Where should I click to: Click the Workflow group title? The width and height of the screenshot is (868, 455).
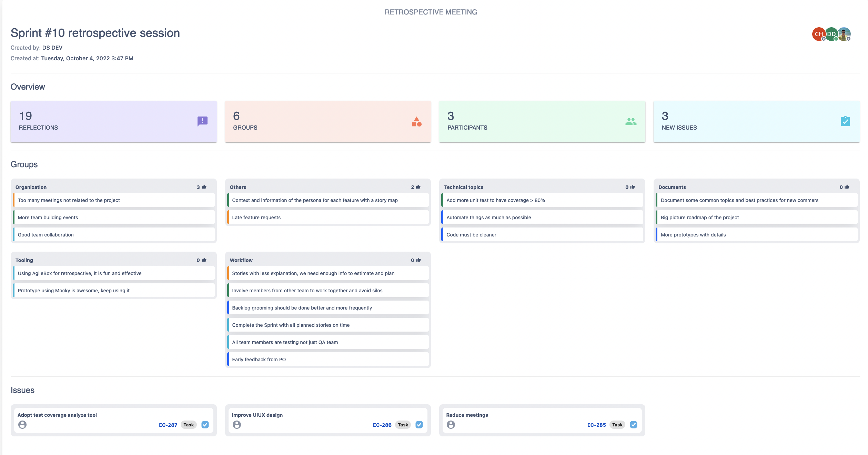241,260
